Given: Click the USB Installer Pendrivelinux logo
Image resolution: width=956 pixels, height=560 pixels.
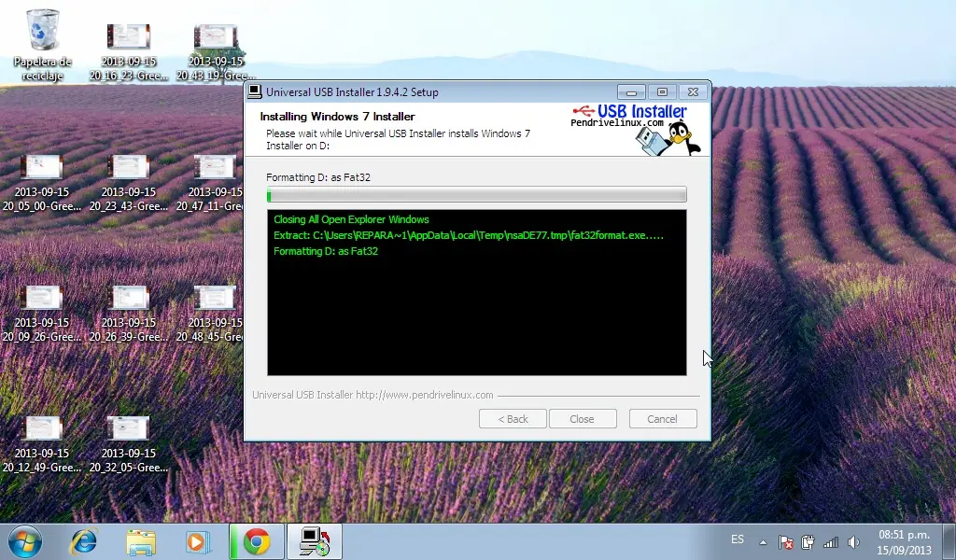Looking at the screenshot, I should (x=637, y=129).
